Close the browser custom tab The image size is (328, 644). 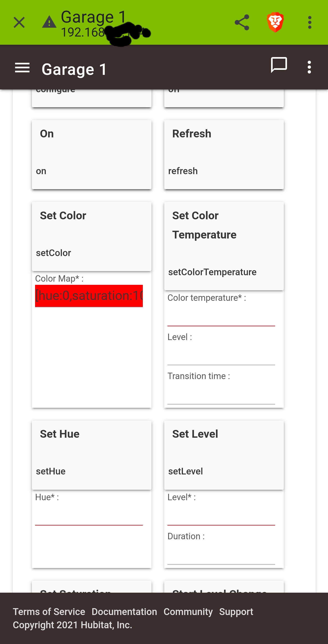pos(19,23)
